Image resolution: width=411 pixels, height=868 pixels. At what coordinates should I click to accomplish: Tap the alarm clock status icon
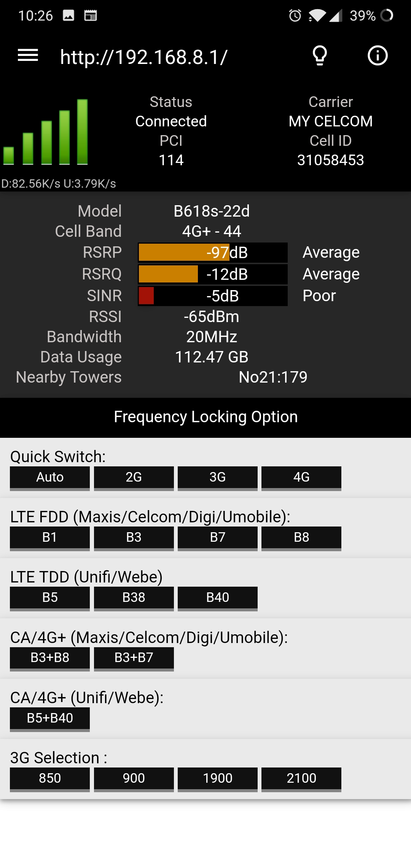pos(295,16)
